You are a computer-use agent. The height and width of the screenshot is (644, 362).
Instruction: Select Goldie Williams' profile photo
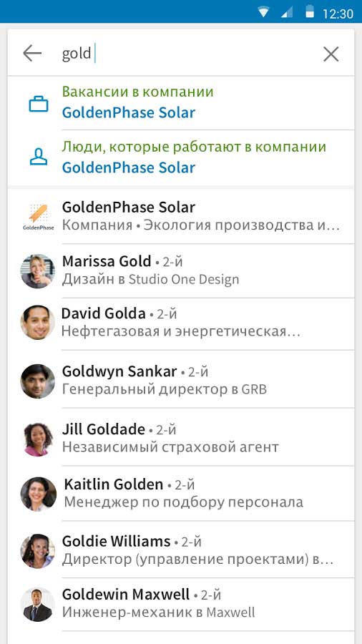(38, 551)
